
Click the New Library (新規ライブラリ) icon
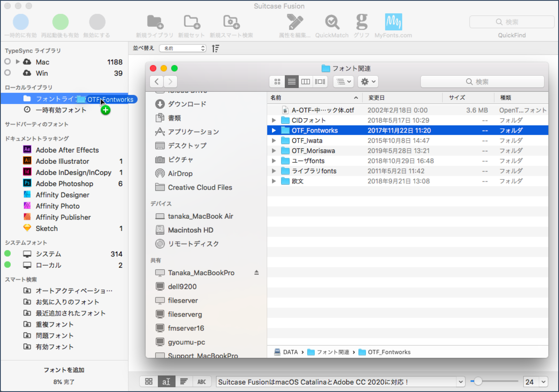(x=155, y=22)
